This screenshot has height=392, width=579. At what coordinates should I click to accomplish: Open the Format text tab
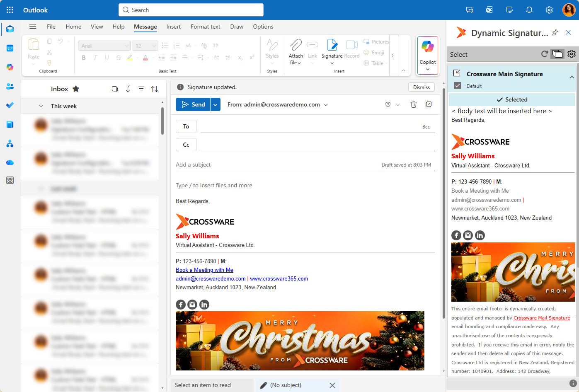205,27
